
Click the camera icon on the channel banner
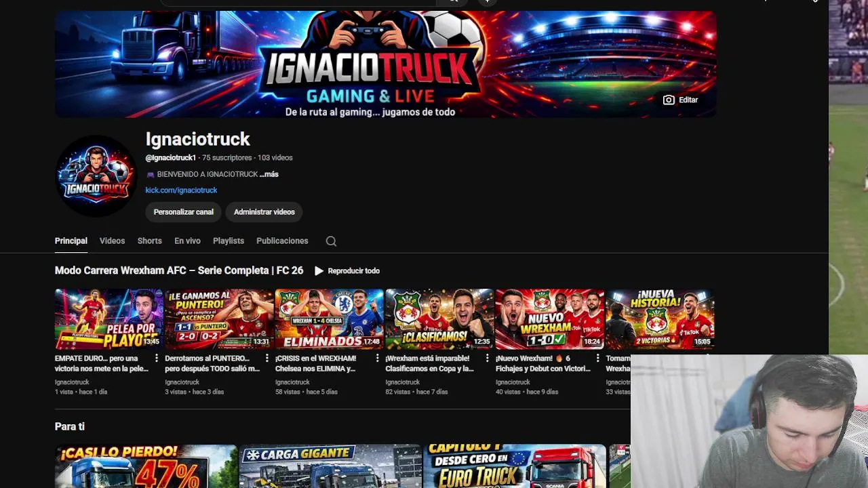(669, 100)
